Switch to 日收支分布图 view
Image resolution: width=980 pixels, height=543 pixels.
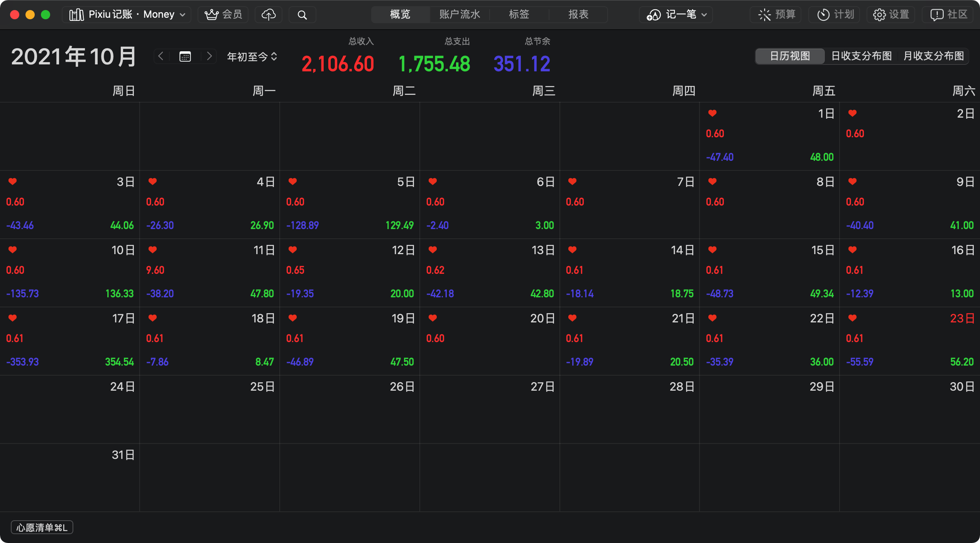tap(861, 56)
